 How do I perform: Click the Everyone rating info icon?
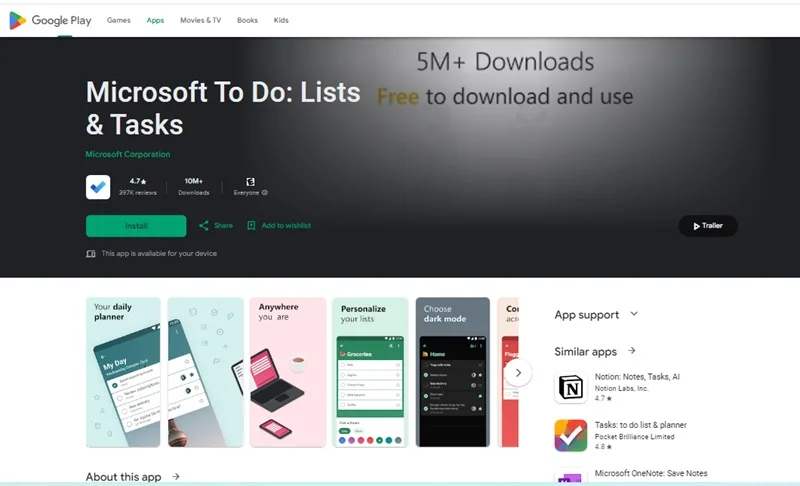click(264, 193)
